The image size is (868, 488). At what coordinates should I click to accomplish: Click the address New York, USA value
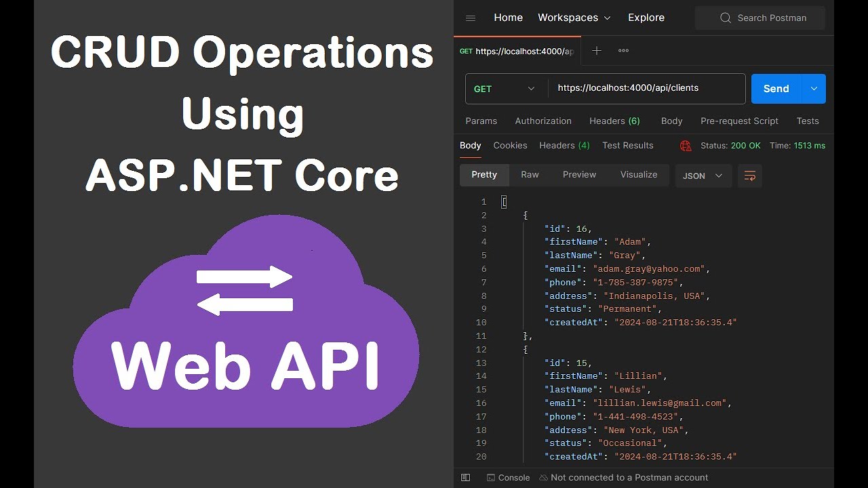[x=644, y=430]
